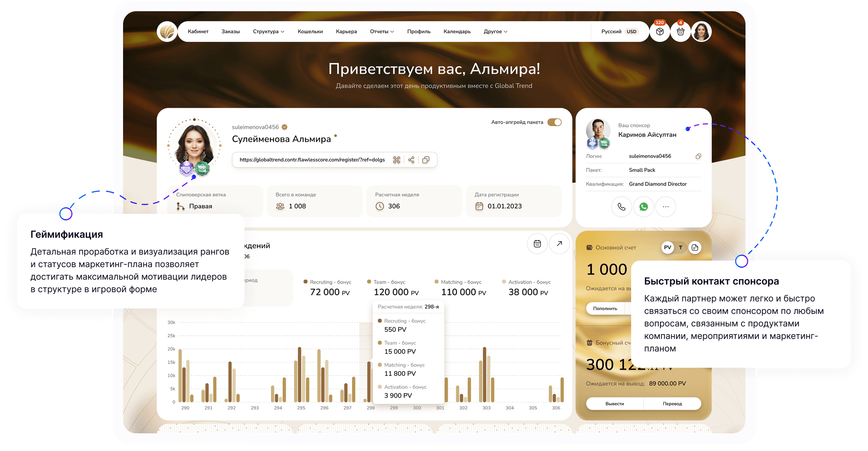Switch main account display to tenge
The image size is (868, 451).
(681, 247)
